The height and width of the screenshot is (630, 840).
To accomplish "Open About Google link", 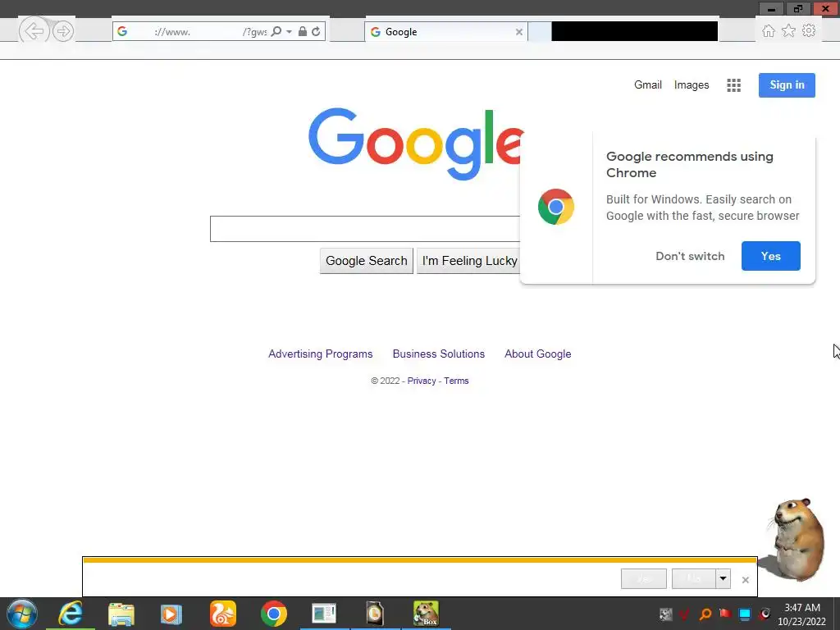I will tap(538, 354).
